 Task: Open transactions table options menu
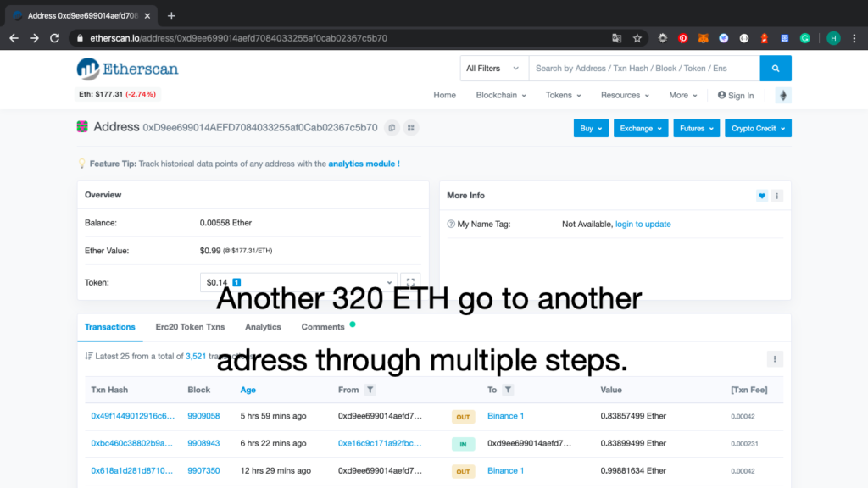(x=775, y=359)
